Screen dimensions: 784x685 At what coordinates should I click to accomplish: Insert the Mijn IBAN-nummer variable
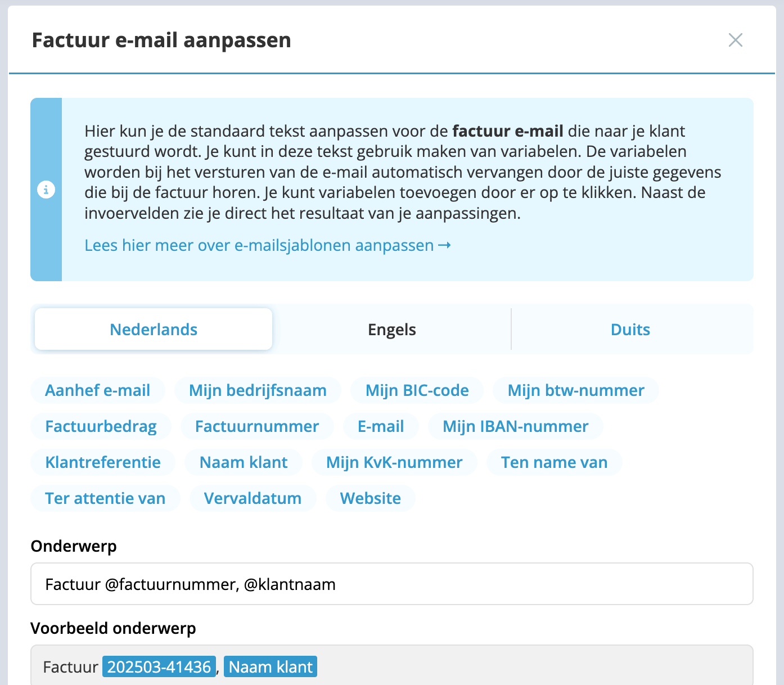[515, 426]
